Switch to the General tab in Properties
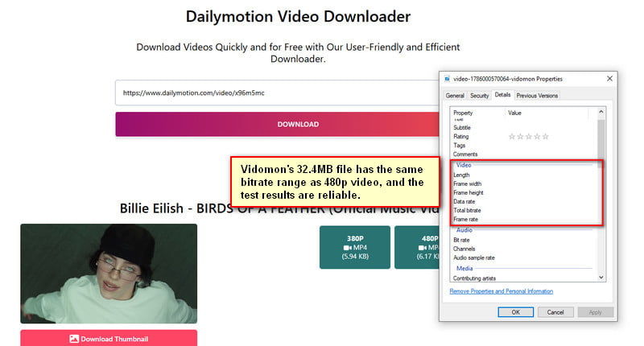The image size is (644, 346). click(455, 95)
